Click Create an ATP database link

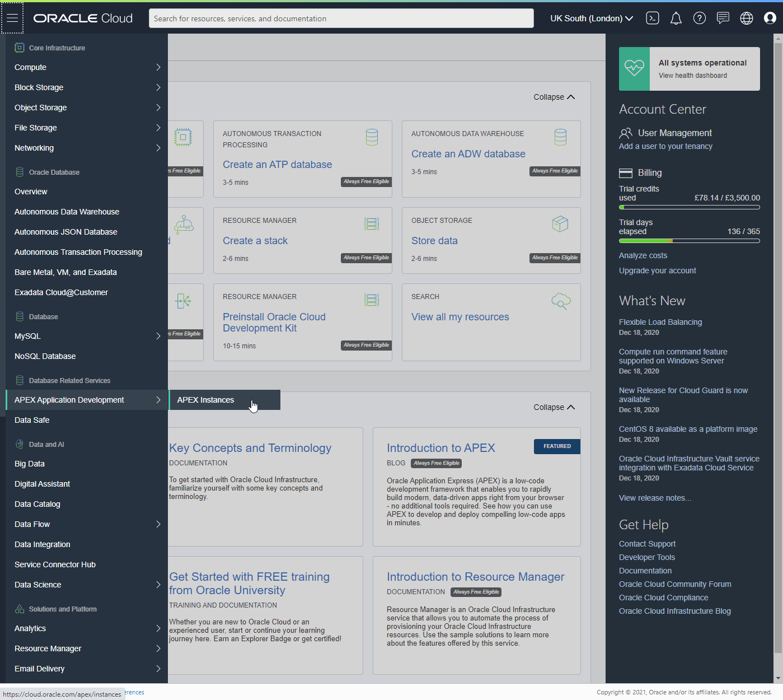point(277,165)
